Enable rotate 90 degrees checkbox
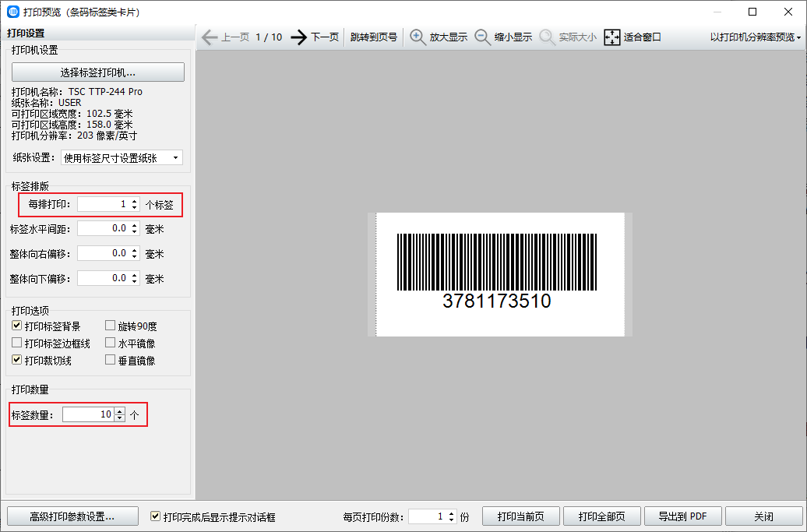This screenshot has width=807, height=532. point(110,325)
